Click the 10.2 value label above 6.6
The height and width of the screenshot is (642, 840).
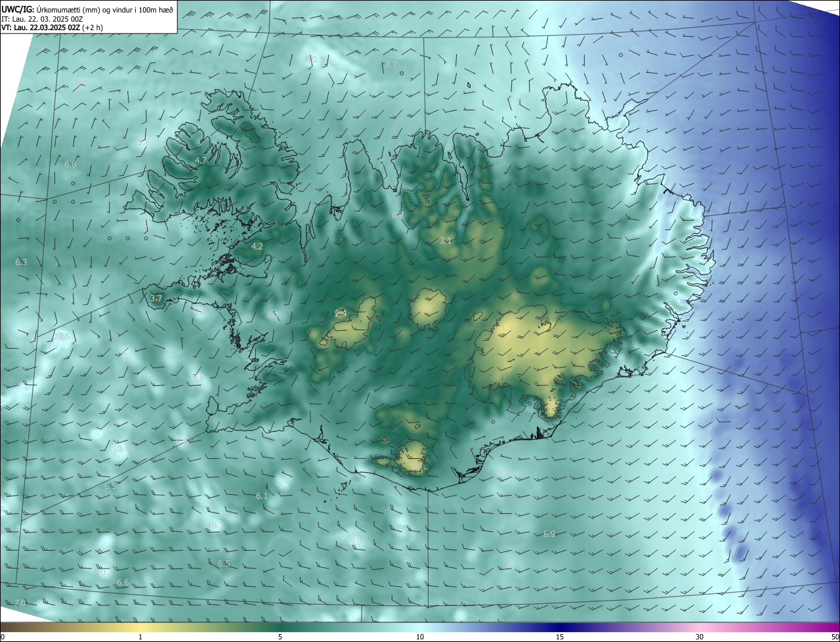(x=105, y=572)
